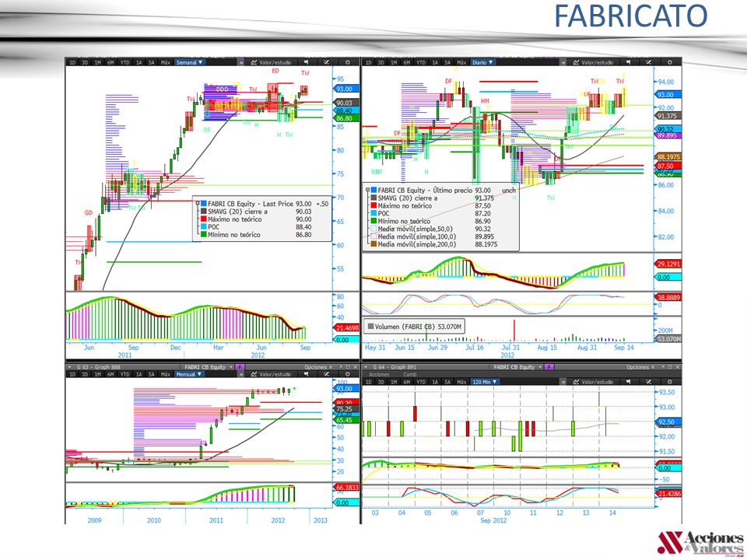Collapse daily chart legend tree expander

tap(367, 190)
